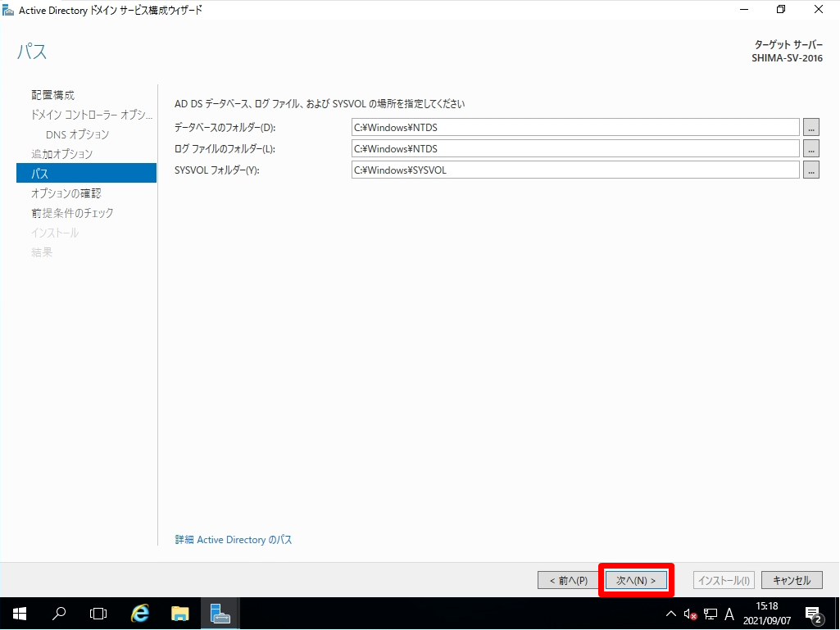The image size is (840, 630).
Task: Select the 前提条件のチェック step
Action: coord(72,213)
